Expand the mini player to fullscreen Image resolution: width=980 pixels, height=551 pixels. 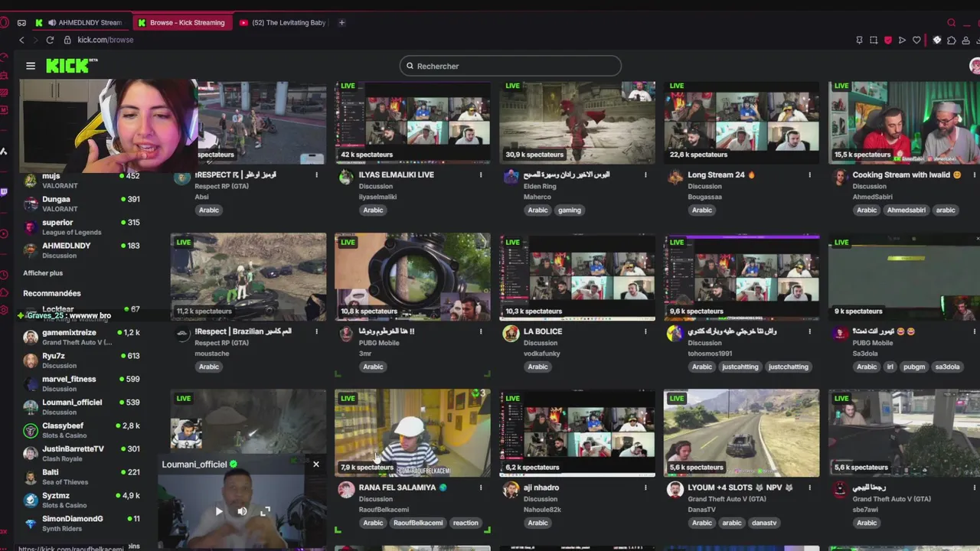pyautogui.click(x=266, y=511)
